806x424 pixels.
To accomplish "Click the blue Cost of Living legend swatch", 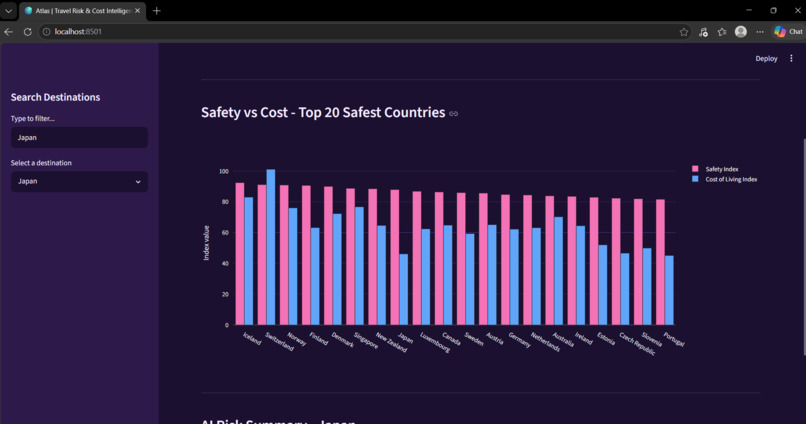I will click(695, 179).
